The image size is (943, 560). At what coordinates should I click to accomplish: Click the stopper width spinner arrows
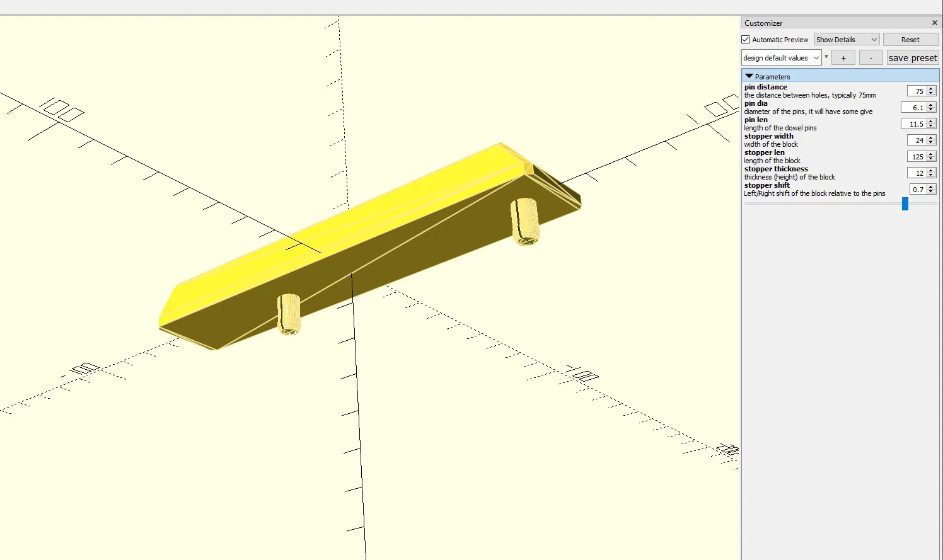tap(931, 140)
